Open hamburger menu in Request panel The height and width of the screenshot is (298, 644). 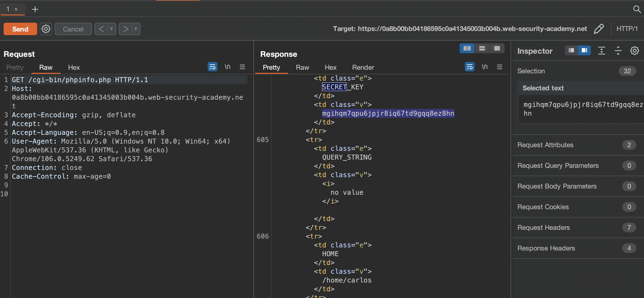pos(242,67)
